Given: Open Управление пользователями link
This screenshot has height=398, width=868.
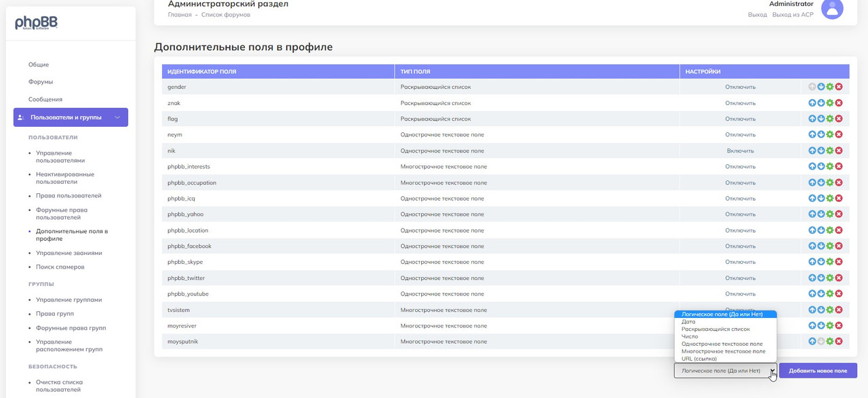Looking at the screenshot, I should [x=61, y=157].
